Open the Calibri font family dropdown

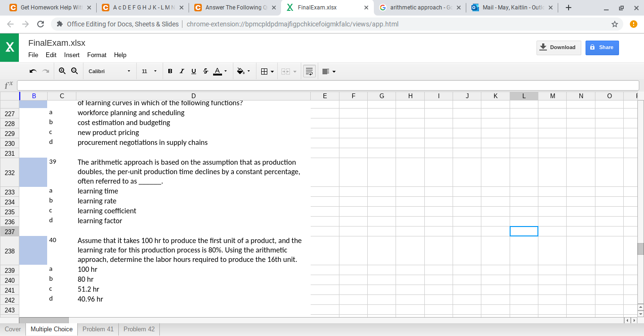109,71
